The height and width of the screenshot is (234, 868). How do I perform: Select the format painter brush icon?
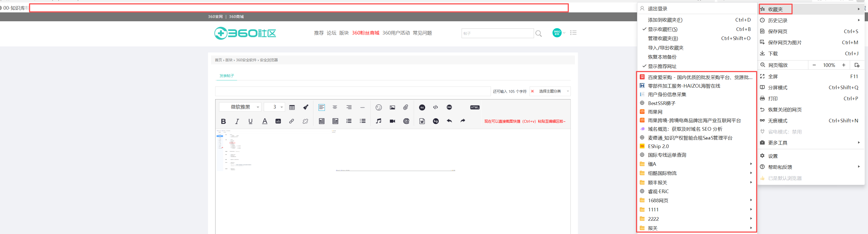coord(306,107)
